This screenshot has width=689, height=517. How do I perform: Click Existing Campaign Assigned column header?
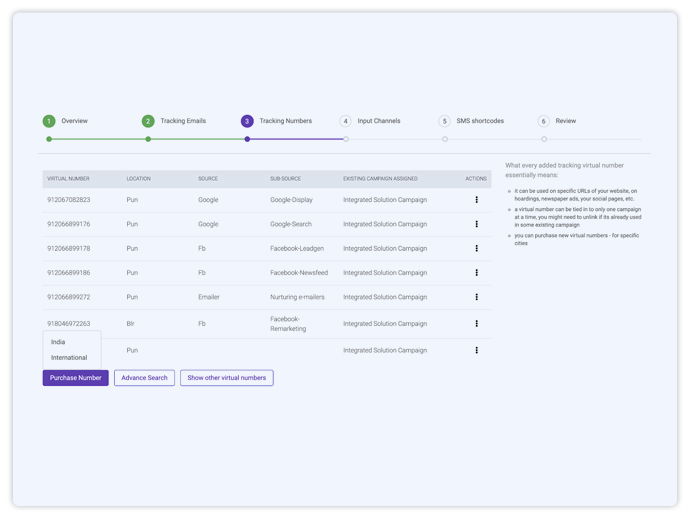tap(381, 179)
